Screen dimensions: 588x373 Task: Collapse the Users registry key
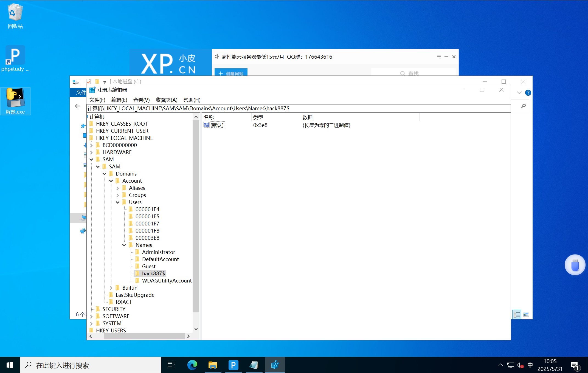coord(118,202)
